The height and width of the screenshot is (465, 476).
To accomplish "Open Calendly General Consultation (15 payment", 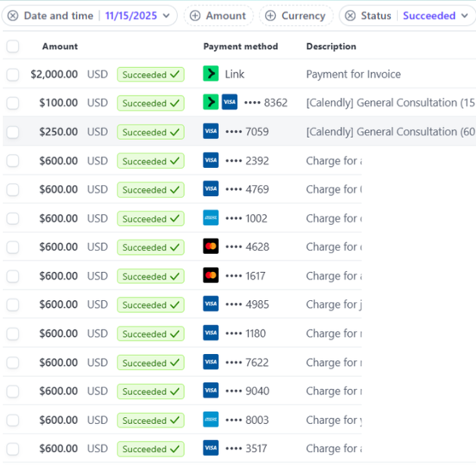I will [x=391, y=103].
